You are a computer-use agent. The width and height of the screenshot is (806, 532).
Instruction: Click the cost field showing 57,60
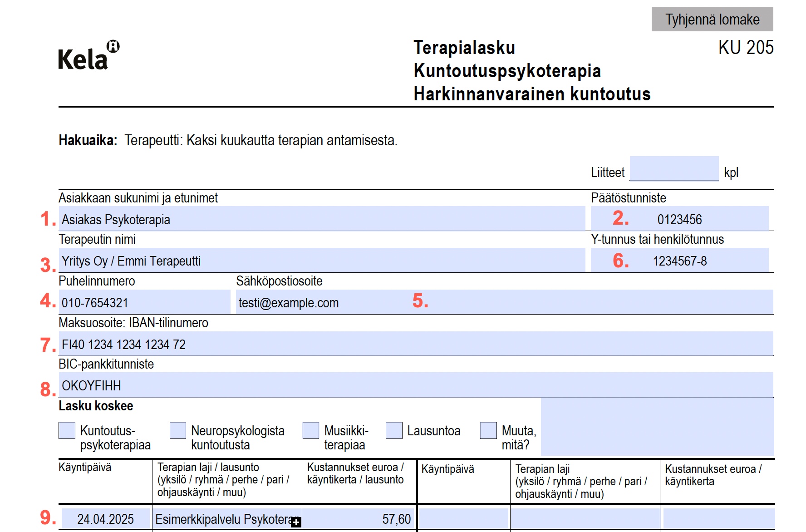[359, 519]
